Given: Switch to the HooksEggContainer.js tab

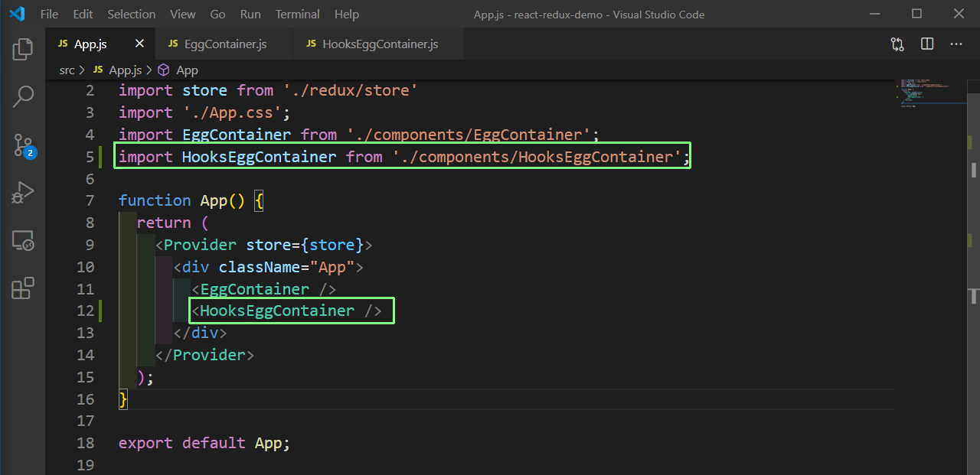Looking at the screenshot, I should point(378,44).
